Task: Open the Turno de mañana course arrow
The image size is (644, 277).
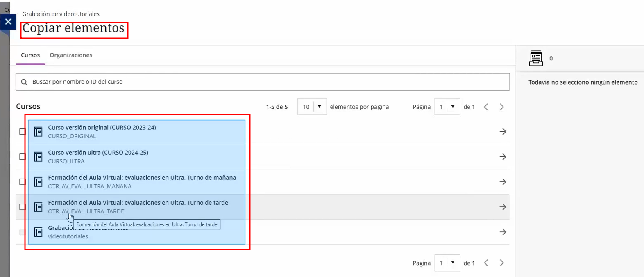Action: click(503, 182)
